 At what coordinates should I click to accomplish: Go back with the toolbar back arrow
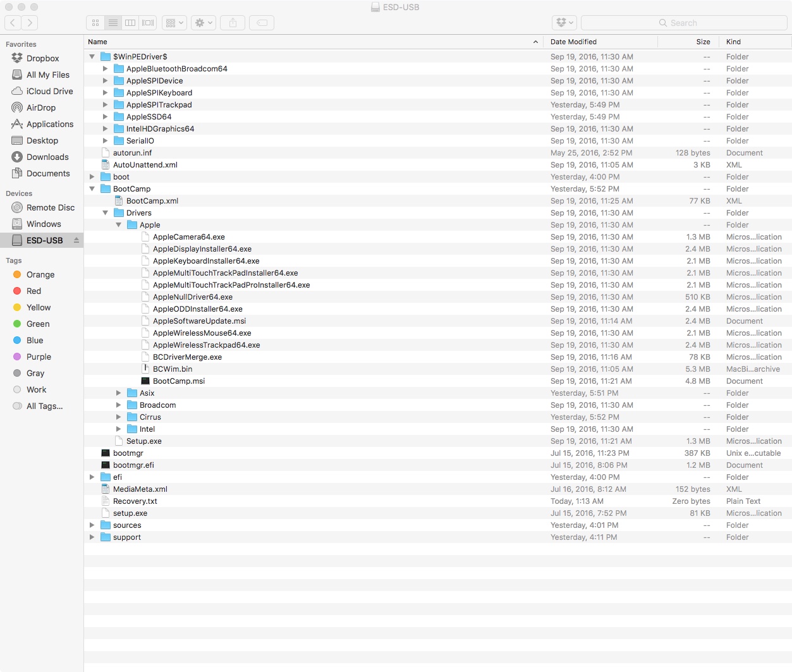13,23
